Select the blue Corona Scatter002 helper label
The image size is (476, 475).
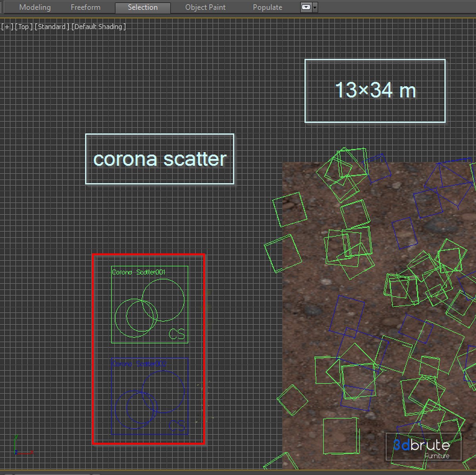(x=138, y=364)
